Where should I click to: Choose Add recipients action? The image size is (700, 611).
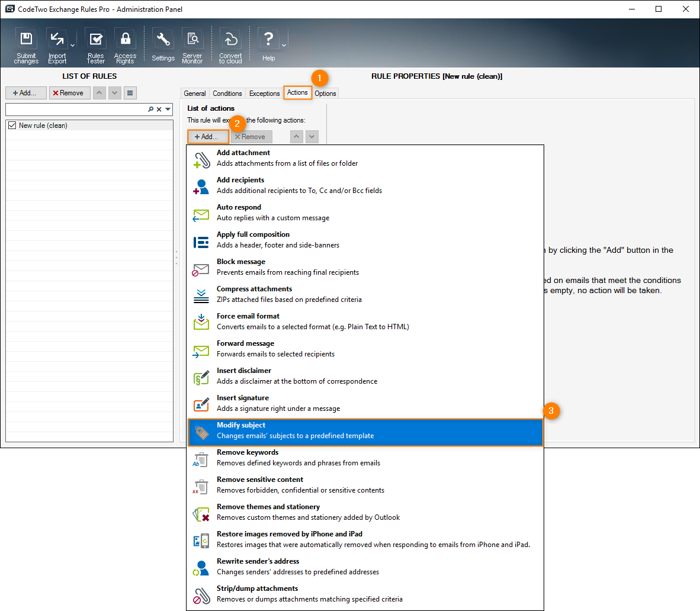365,186
